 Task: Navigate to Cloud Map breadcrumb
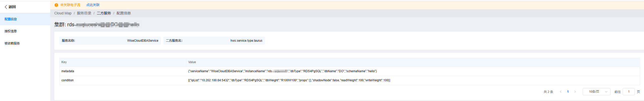[63, 13]
